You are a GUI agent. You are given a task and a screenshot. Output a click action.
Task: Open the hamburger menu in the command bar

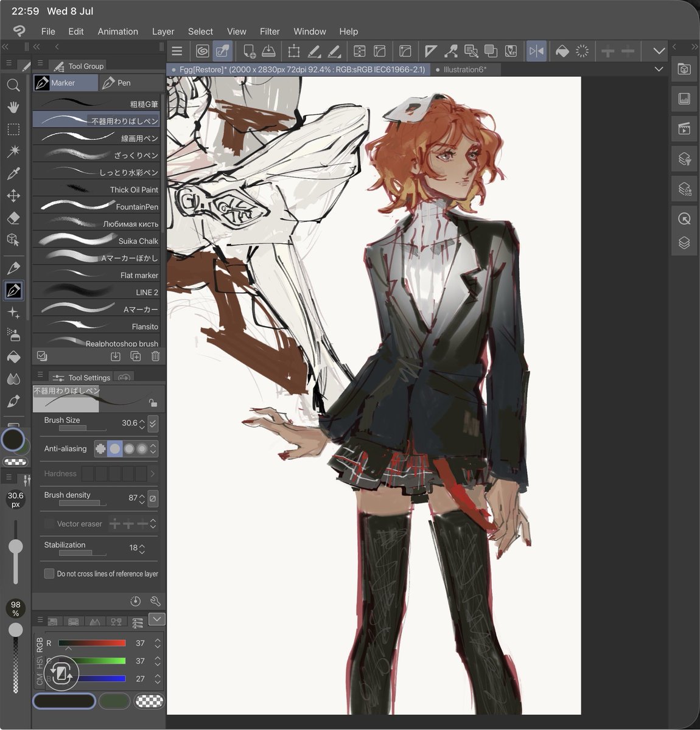click(177, 51)
